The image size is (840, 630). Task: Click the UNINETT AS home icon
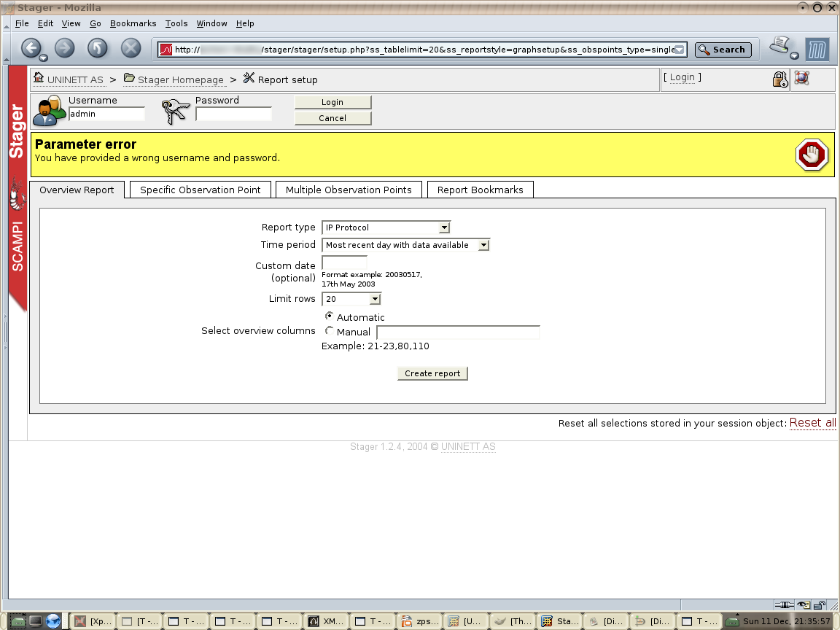pos(39,78)
